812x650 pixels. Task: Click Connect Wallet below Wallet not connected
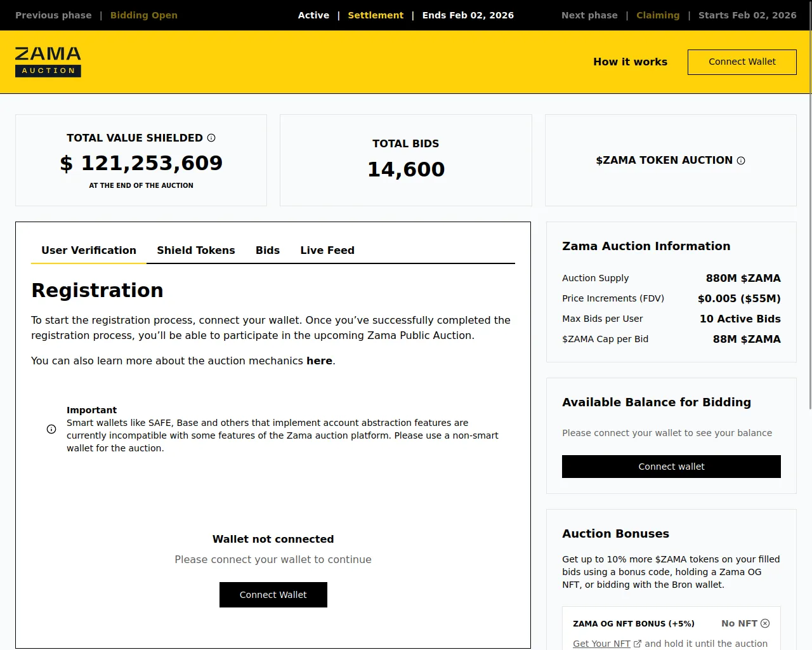(273, 595)
